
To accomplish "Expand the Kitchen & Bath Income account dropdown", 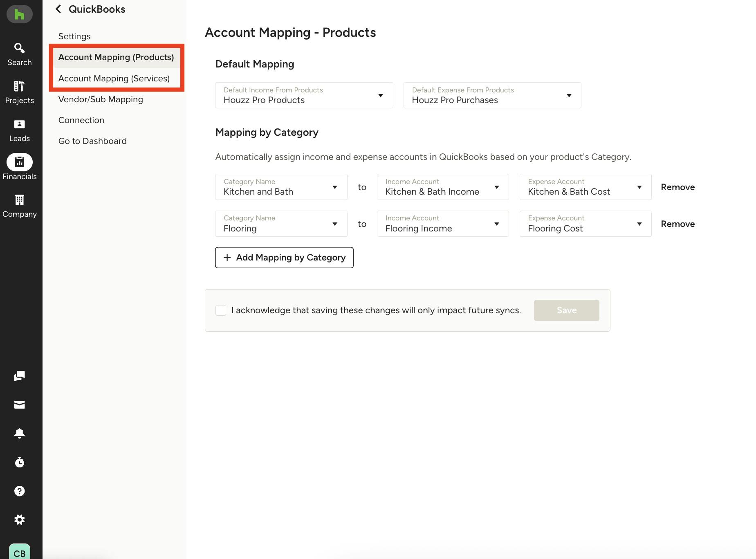I will [496, 187].
